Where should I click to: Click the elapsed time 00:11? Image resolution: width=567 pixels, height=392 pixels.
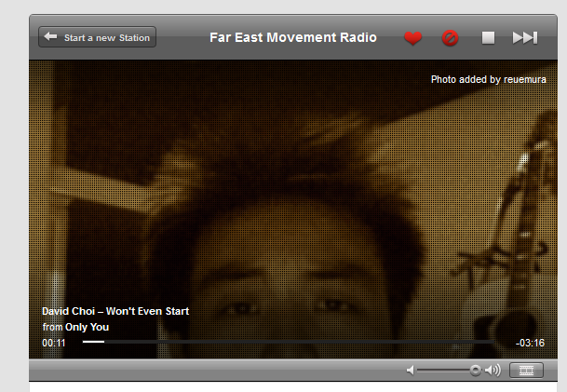tap(53, 343)
